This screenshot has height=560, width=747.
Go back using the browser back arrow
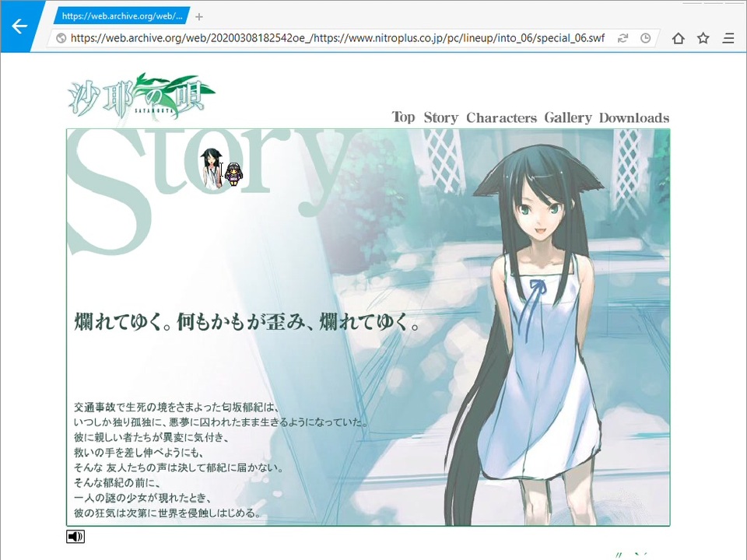[x=19, y=26]
